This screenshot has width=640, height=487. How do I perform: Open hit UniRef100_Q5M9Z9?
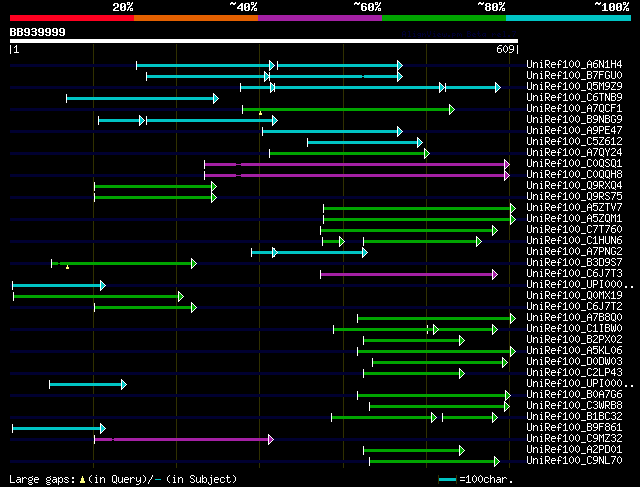click(574, 87)
